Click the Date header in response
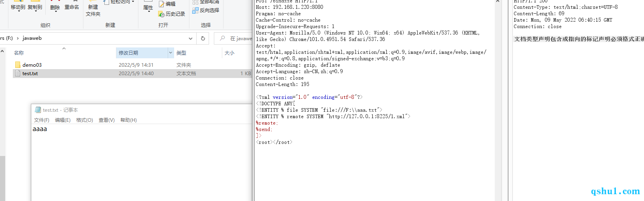 point(563,20)
